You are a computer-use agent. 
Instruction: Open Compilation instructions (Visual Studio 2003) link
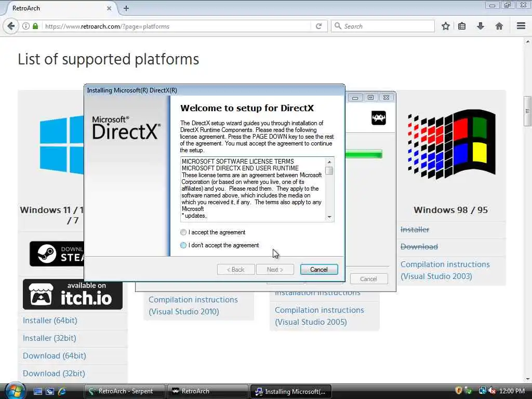445,270
